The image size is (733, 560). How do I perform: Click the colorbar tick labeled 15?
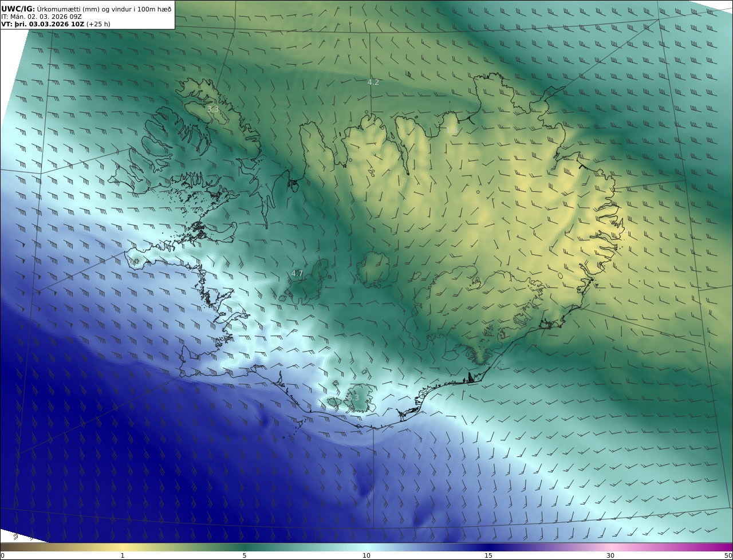click(488, 555)
